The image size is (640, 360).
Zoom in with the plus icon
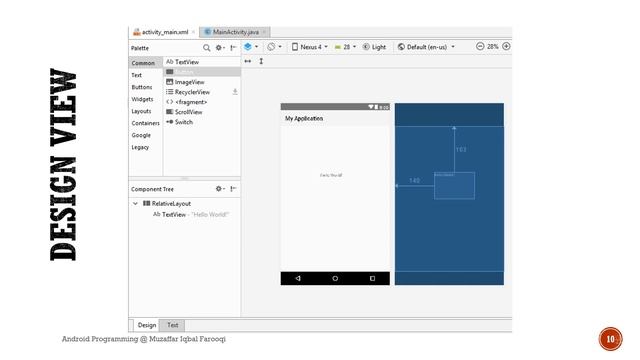coord(506,47)
